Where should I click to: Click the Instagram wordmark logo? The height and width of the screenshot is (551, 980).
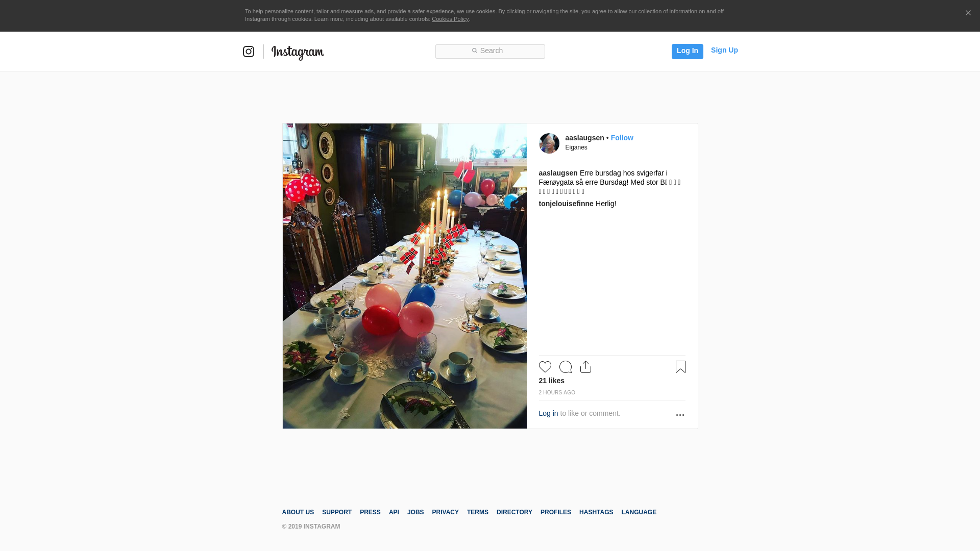(x=298, y=52)
